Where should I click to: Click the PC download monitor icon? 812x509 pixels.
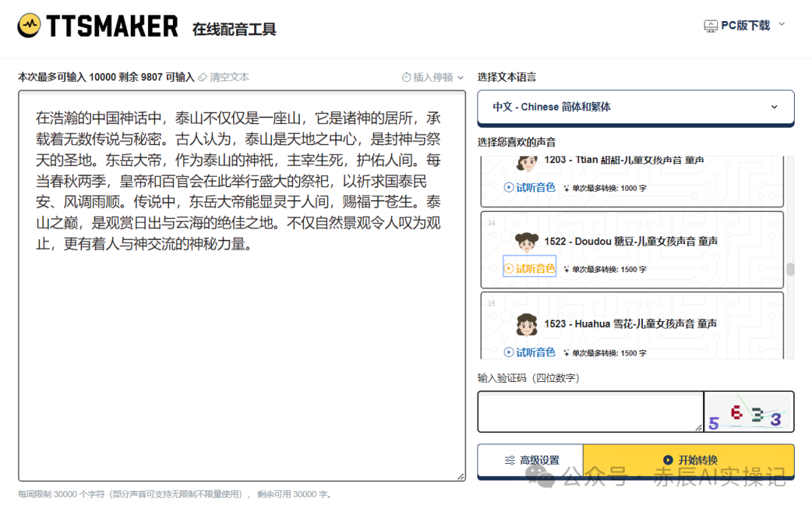(710, 26)
